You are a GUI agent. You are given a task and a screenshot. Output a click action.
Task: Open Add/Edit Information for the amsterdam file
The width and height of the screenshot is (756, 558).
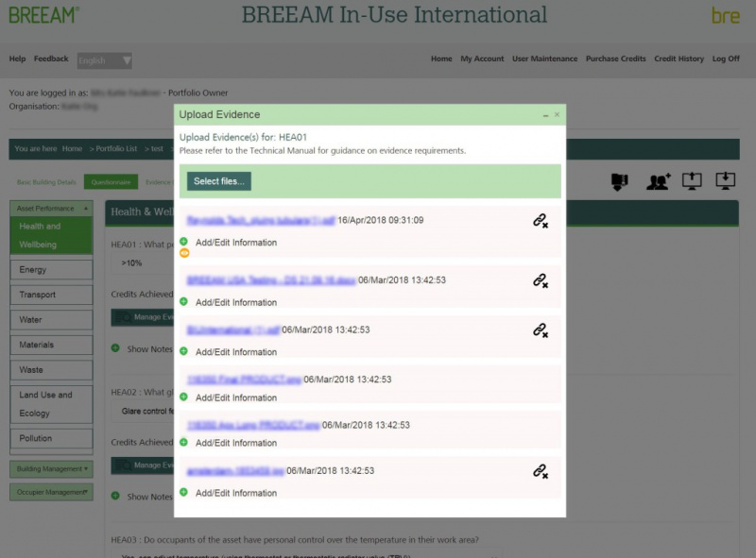[x=235, y=493]
